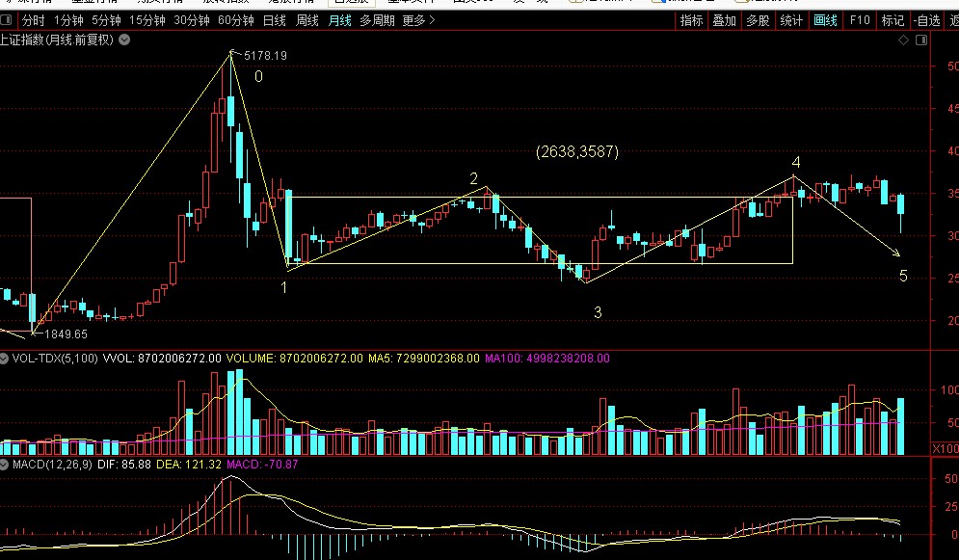
Task: Select the wave label 5 annotation
Action: [x=903, y=277]
